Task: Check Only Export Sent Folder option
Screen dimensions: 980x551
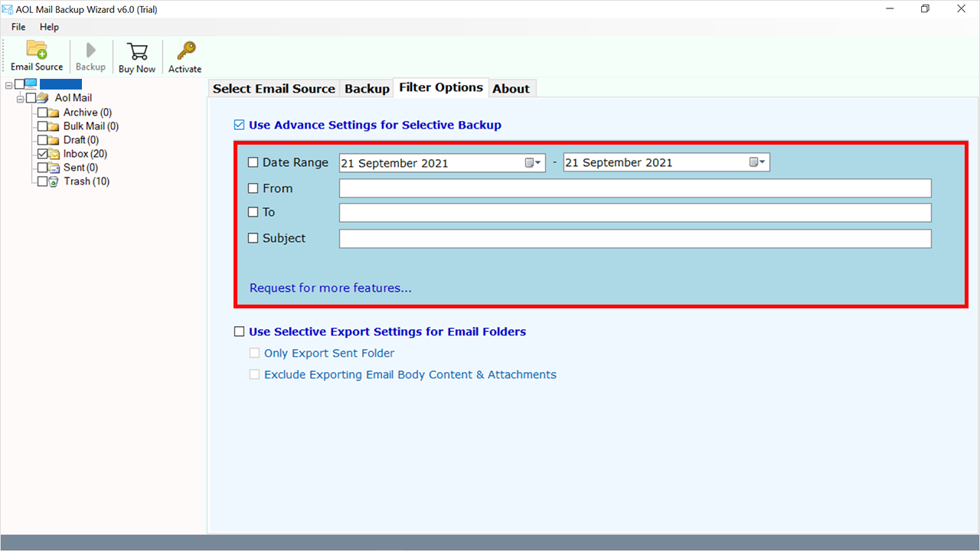Action: 254,353
